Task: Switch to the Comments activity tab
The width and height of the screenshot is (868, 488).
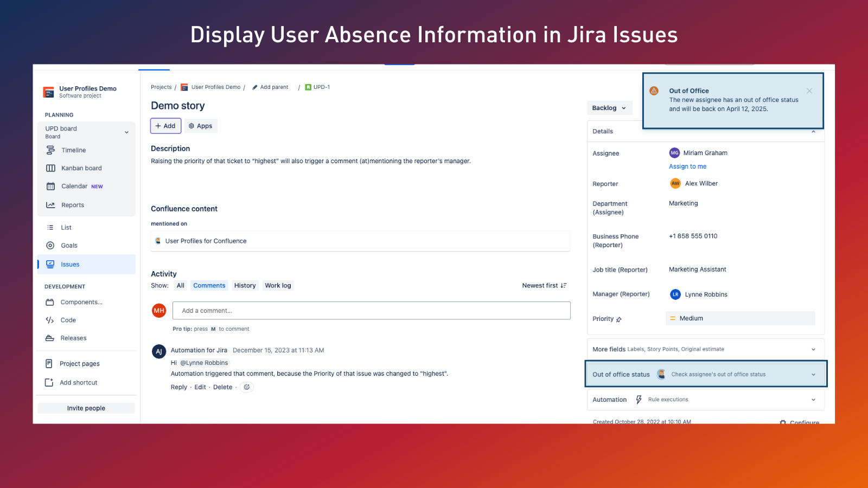Action: [209, 285]
